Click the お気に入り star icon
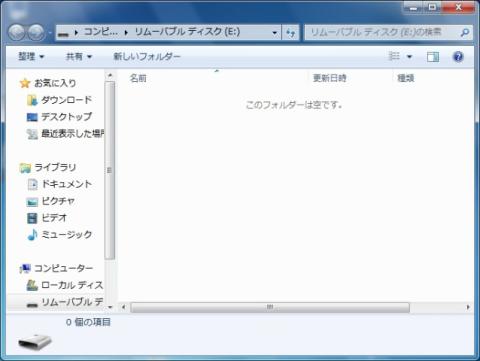Image resolution: width=480 pixels, height=361 pixels. pyautogui.click(x=25, y=83)
